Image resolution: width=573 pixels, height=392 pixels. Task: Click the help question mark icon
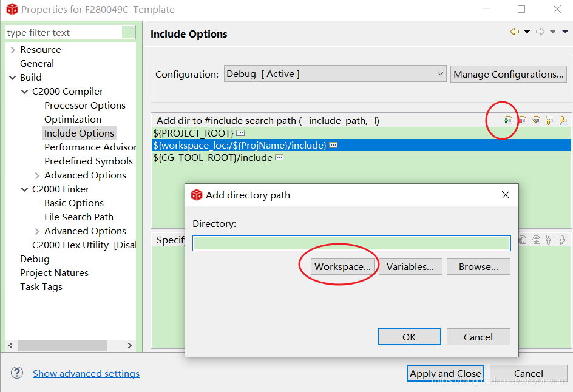17,373
